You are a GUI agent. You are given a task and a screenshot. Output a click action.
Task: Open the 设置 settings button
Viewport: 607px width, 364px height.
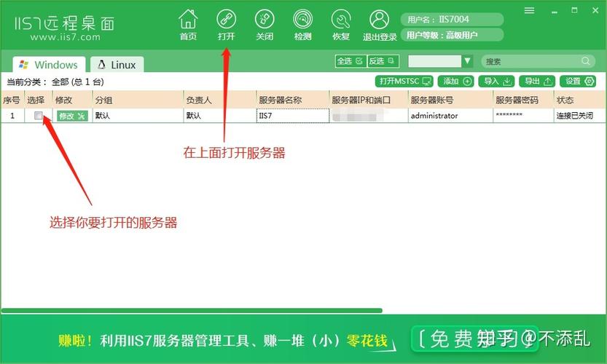[578, 82]
